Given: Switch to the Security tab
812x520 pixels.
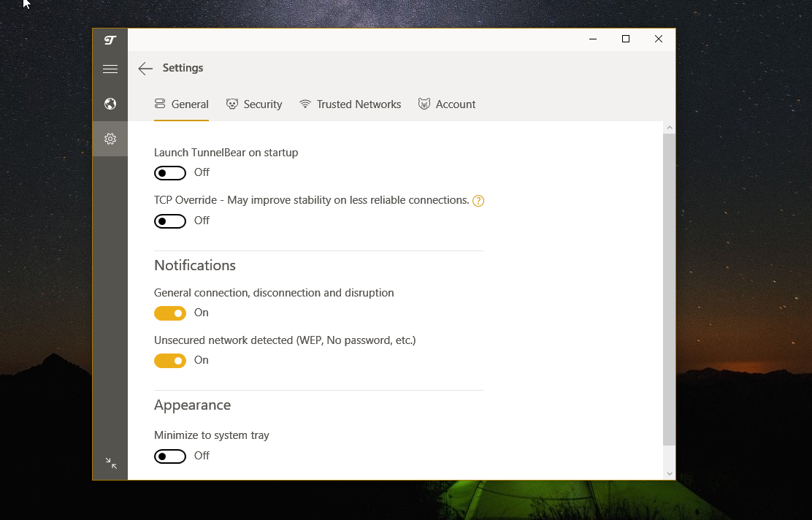Looking at the screenshot, I should [254, 104].
